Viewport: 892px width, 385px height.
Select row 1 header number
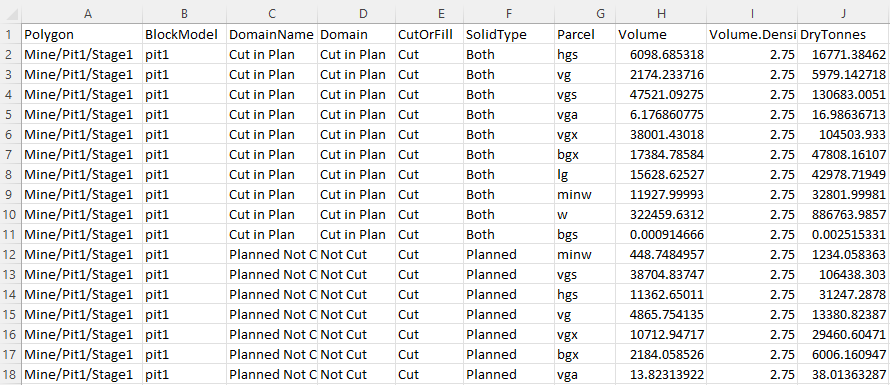coord(10,34)
